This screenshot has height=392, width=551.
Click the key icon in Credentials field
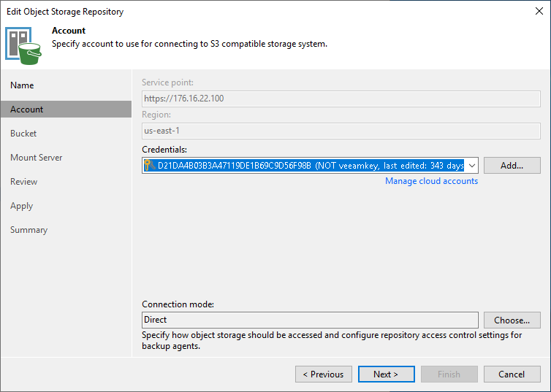point(150,165)
